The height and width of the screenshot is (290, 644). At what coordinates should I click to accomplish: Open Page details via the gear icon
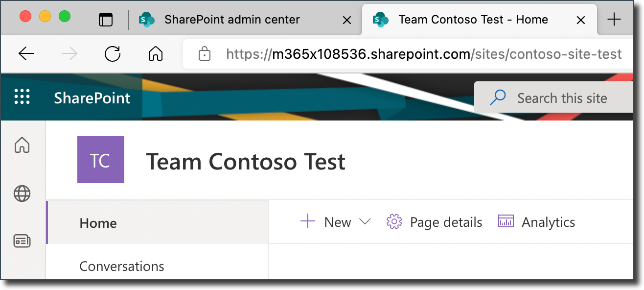click(x=394, y=221)
